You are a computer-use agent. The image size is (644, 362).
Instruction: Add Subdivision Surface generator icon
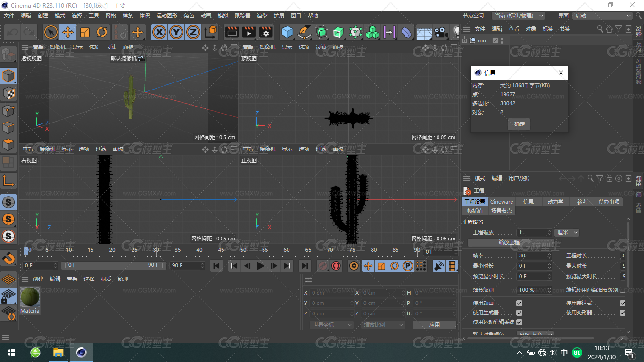(x=322, y=32)
